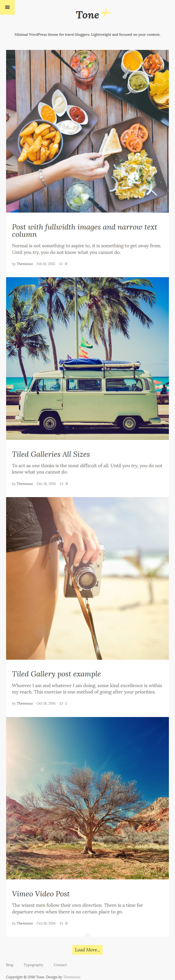Go to Contact footer menu item
The height and width of the screenshot is (980, 175).
pos(60,965)
